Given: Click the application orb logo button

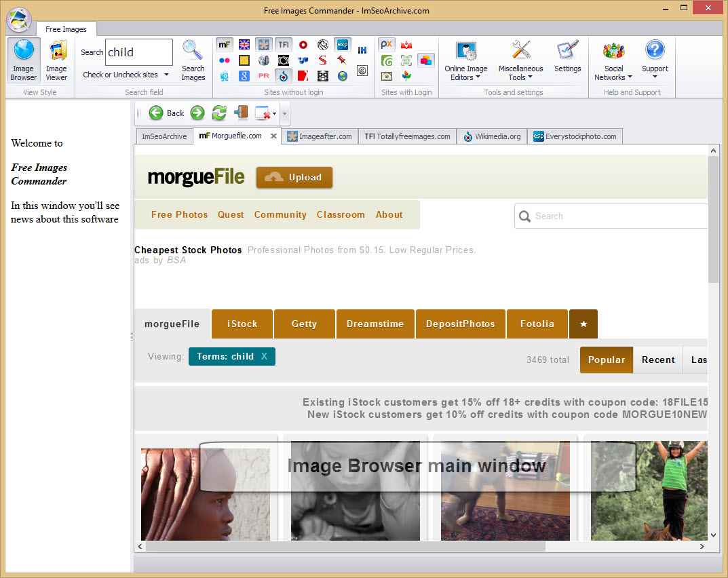Looking at the screenshot, I should tap(19, 20).
